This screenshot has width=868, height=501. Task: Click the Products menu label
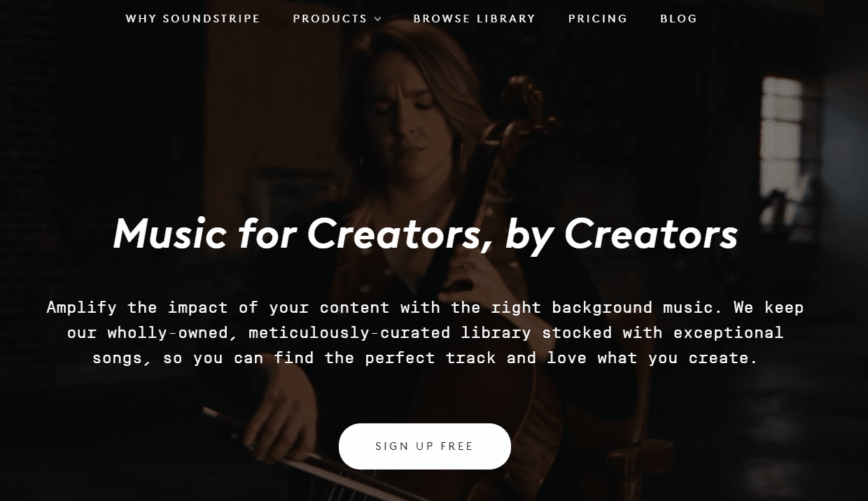point(330,19)
